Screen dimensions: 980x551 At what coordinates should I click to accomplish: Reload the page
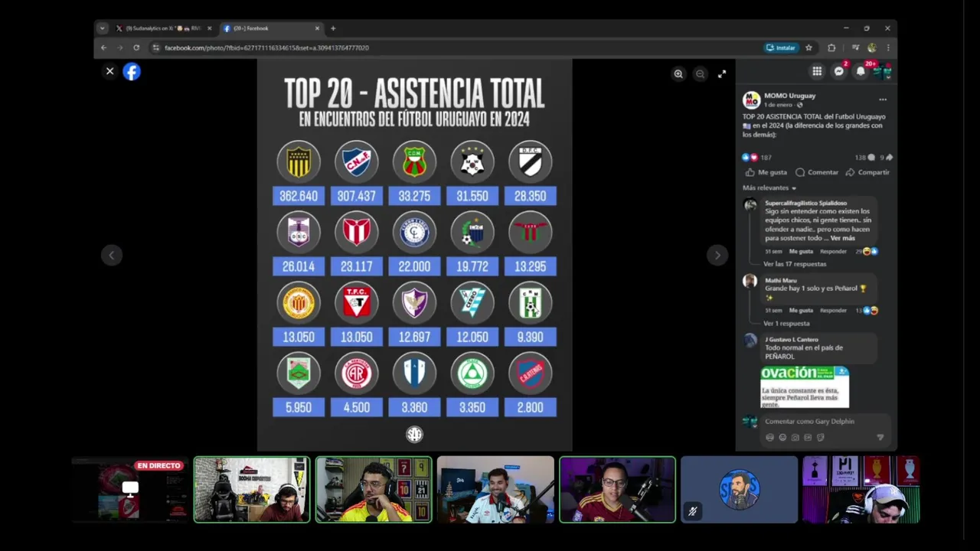[136, 47]
